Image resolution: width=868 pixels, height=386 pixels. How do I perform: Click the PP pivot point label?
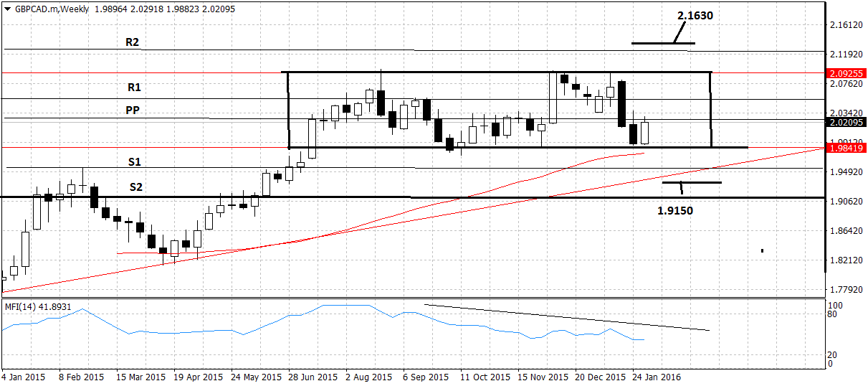(x=133, y=110)
